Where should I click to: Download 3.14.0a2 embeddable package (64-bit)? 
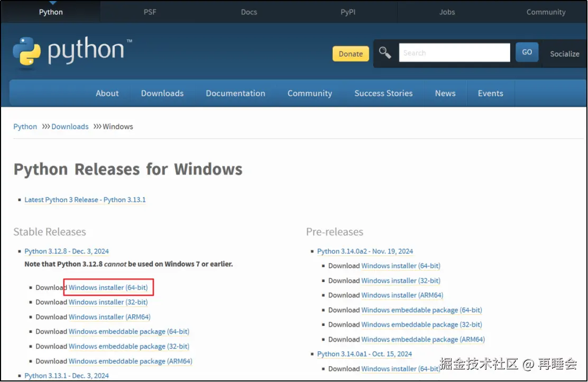point(422,310)
